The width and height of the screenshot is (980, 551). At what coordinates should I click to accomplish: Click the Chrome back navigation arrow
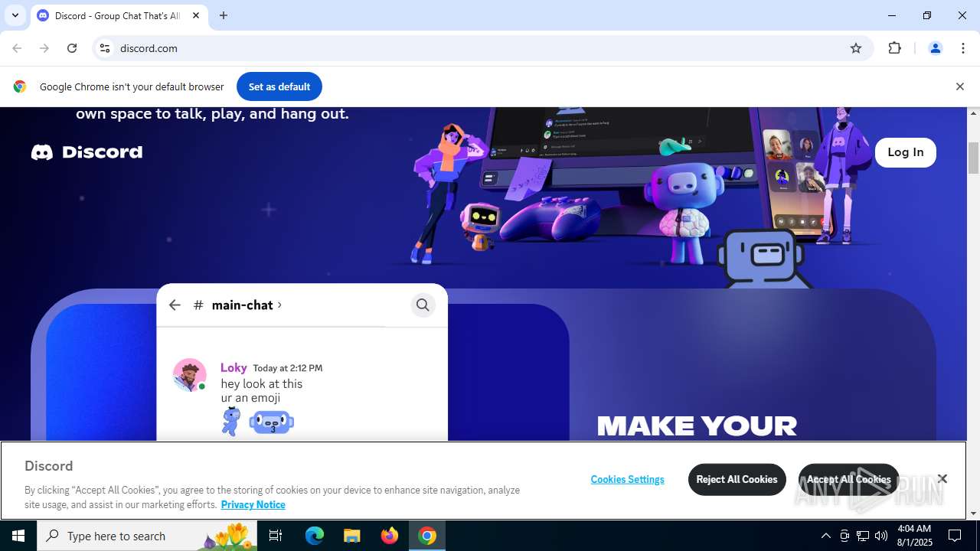(17, 48)
